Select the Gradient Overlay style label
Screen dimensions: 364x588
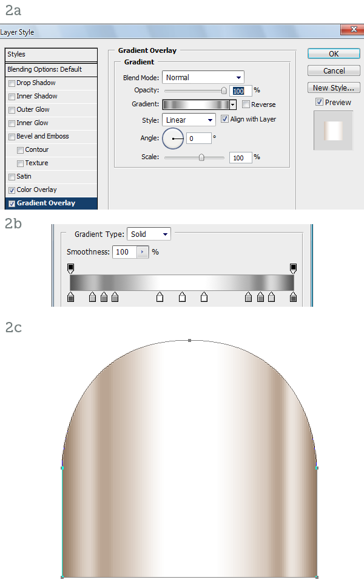(46, 203)
